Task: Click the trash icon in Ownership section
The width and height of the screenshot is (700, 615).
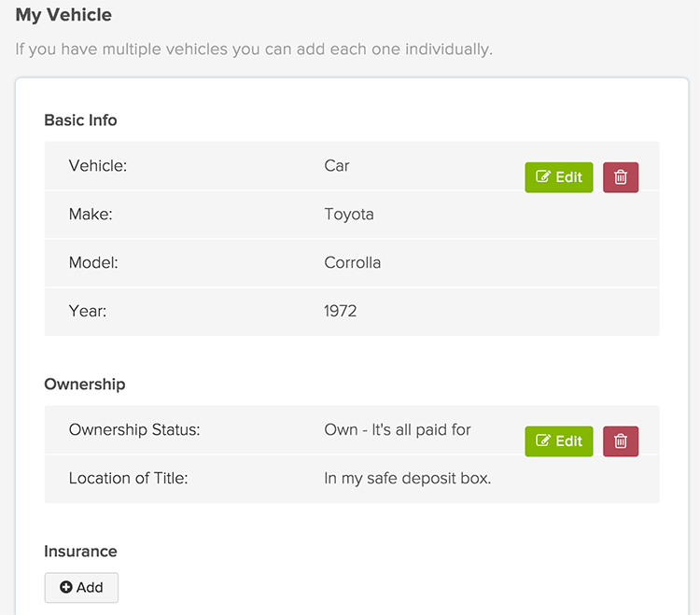Action: [x=621, y=441]
